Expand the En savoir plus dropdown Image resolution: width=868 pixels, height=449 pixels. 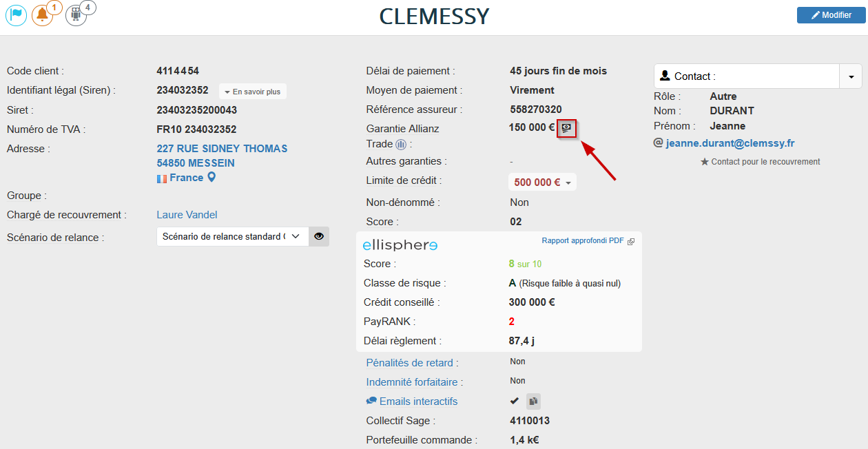click(252, 92)
